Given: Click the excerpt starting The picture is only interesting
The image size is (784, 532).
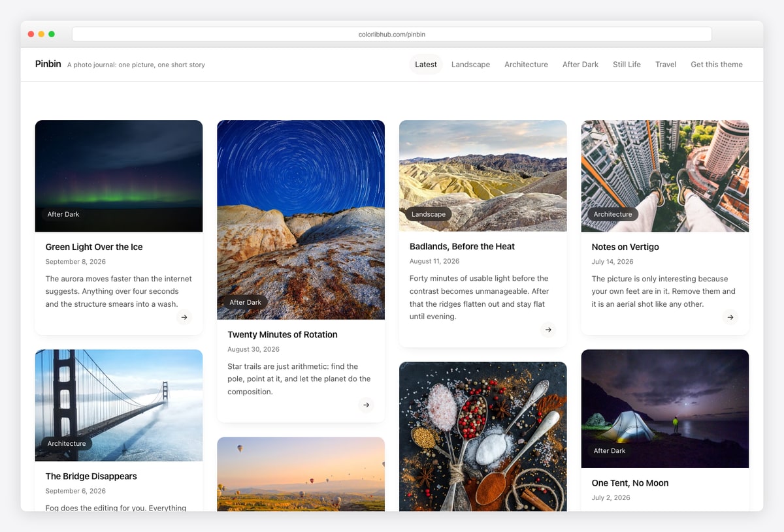Looking at the screenshot, I should tap(663, 291).
